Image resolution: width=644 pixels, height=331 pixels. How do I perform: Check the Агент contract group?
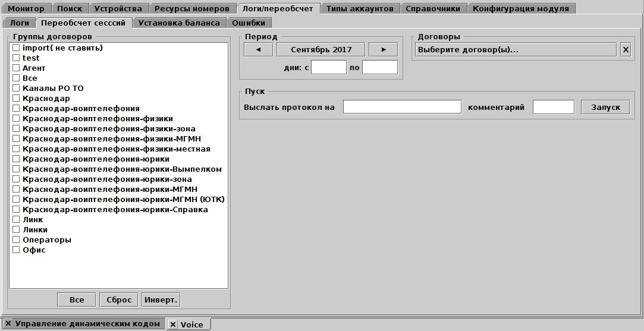click(x=17, y=68)
